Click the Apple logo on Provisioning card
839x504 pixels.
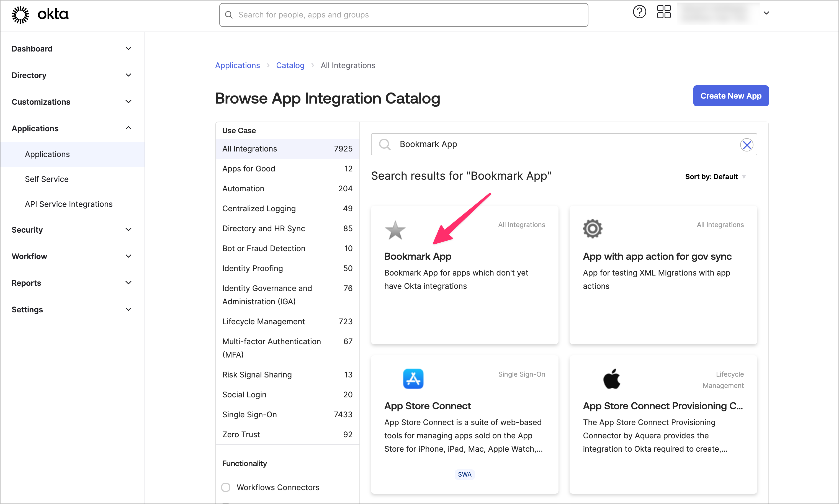coord(611,379)
